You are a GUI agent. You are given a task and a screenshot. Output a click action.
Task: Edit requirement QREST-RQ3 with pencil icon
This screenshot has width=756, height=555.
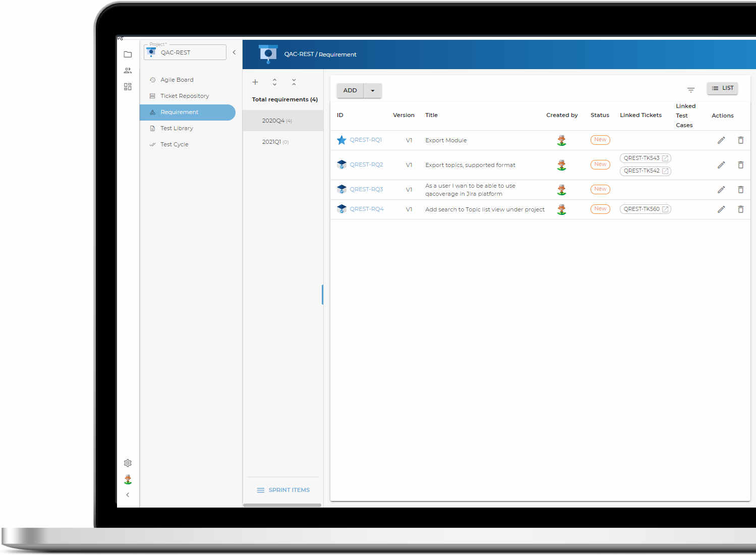pyautogui.click(x=721, y=190)
